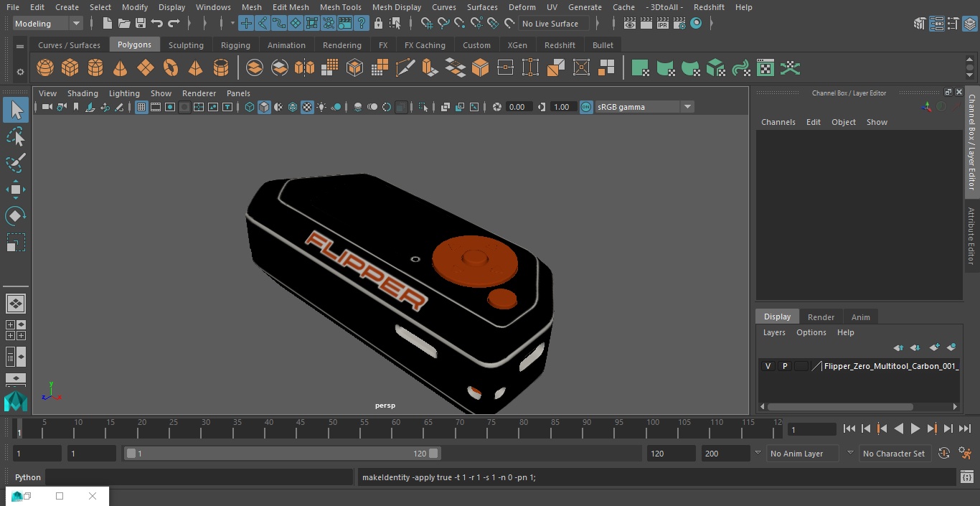Open the Mesh Tools menu

[340, 7]
